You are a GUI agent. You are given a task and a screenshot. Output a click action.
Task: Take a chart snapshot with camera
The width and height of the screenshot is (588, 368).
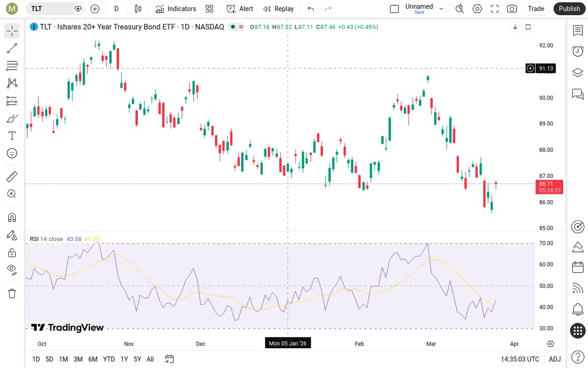pyautogui.click(x=512, y=8)
